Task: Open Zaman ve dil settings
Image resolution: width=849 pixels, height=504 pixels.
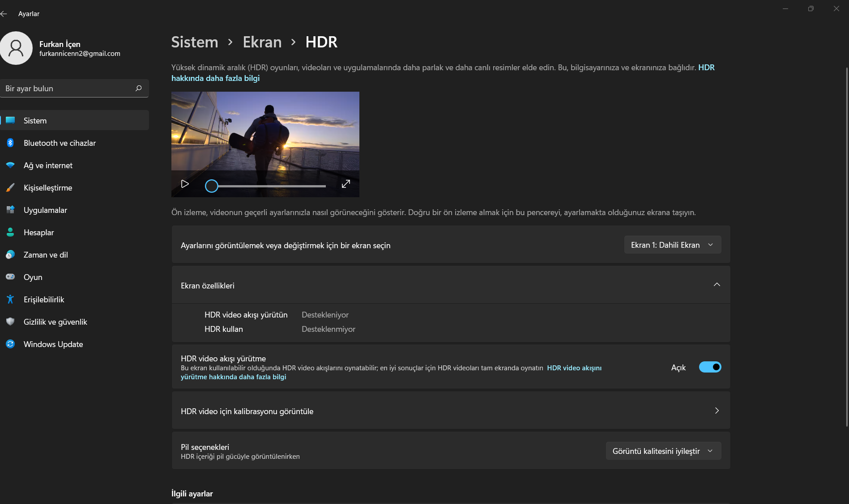Action: 74,254
